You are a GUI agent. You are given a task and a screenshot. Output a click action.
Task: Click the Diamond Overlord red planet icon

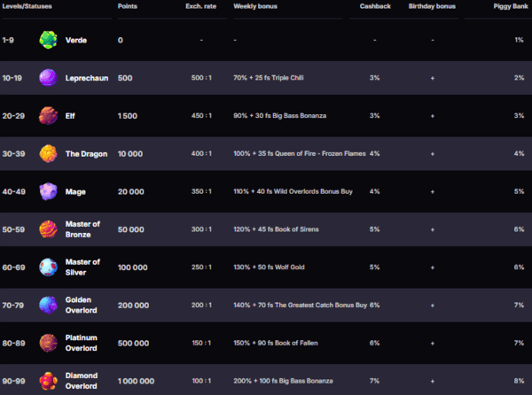[48, 381]
